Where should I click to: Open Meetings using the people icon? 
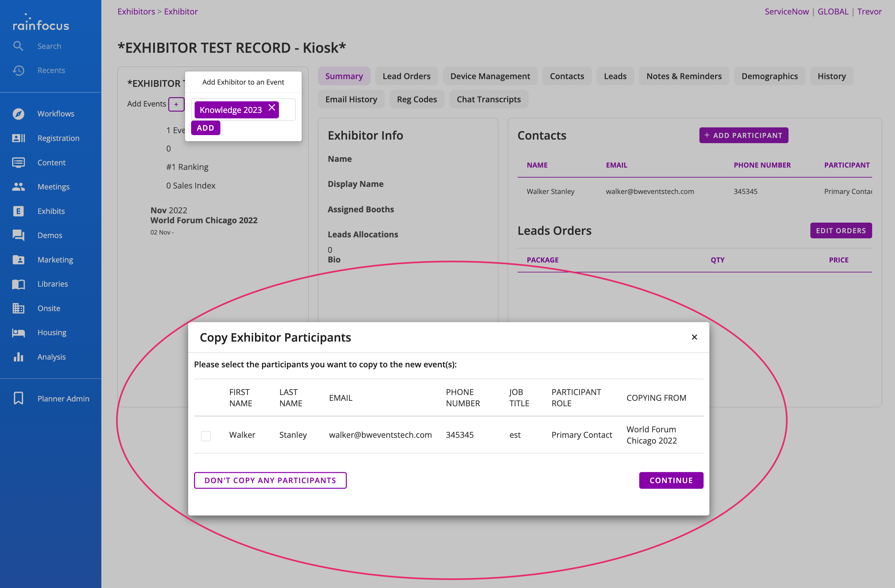(18, 187)
